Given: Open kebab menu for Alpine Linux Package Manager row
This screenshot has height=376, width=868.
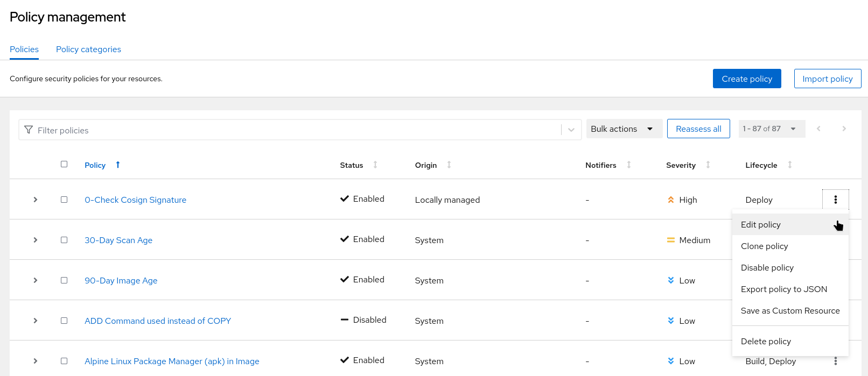Looking at the screenshot, I should [835, 361].
